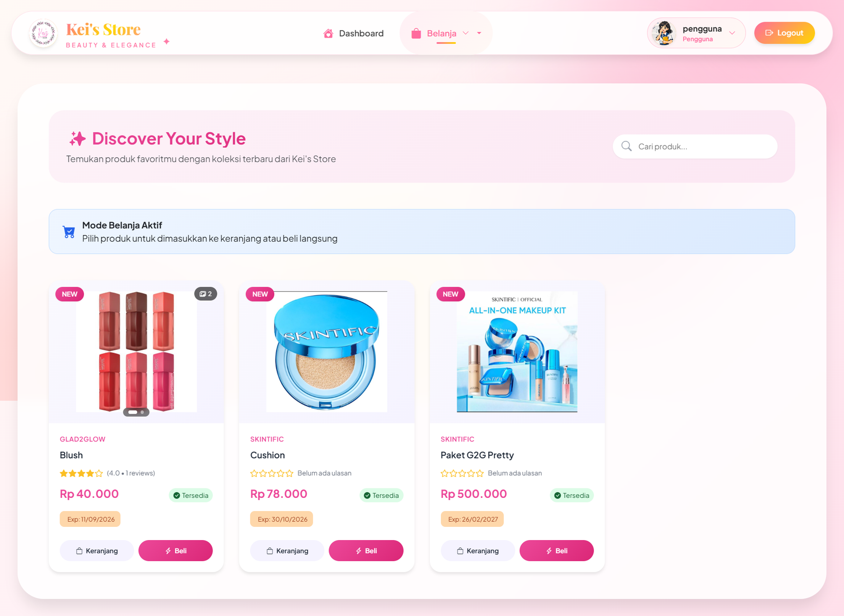Click the star rating on the Blush card

[81, 473]
